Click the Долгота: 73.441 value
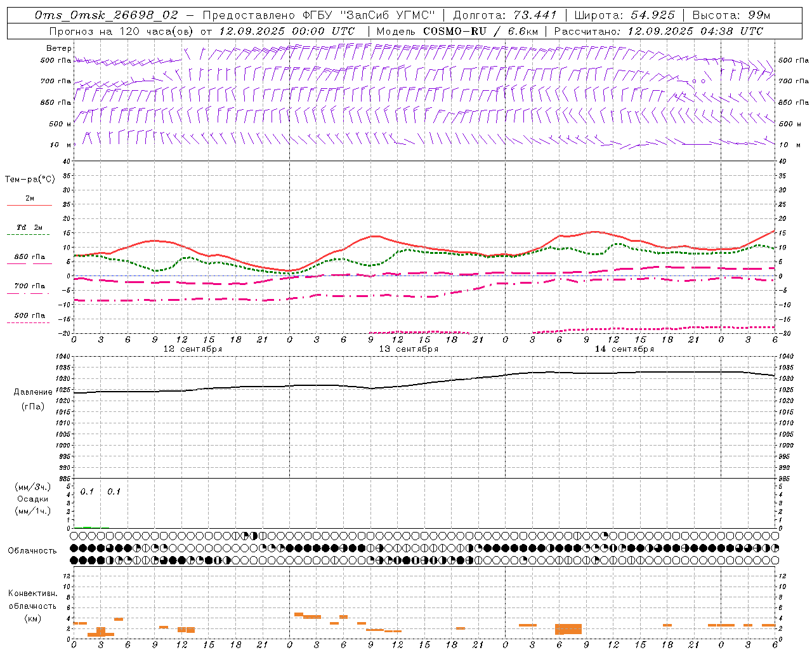 tap(505, 15)
